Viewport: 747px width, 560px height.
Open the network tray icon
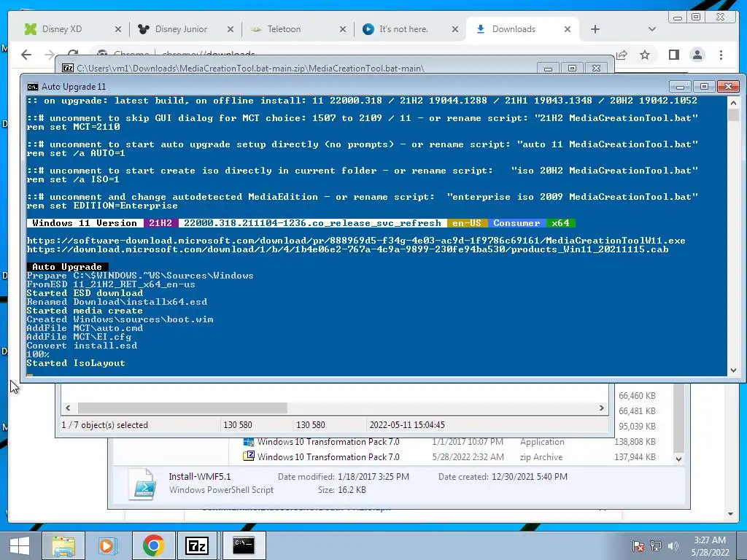coord(656,545)
